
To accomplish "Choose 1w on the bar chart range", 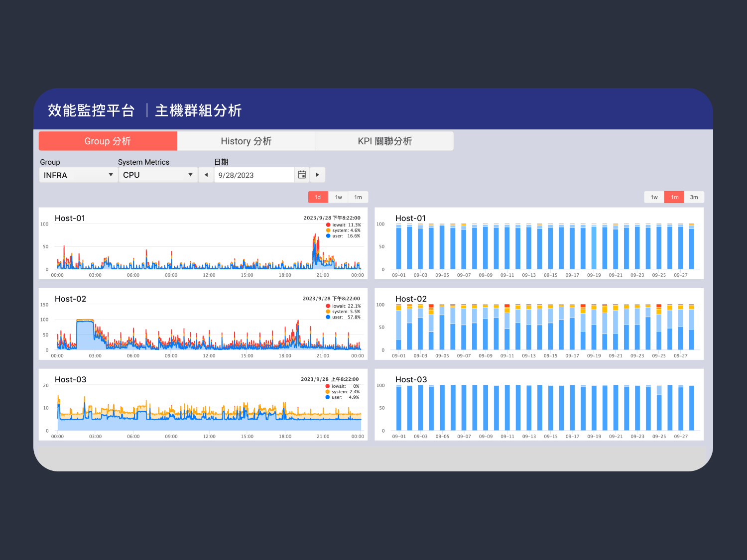I will pyautogui.click(x=654, y=197).
